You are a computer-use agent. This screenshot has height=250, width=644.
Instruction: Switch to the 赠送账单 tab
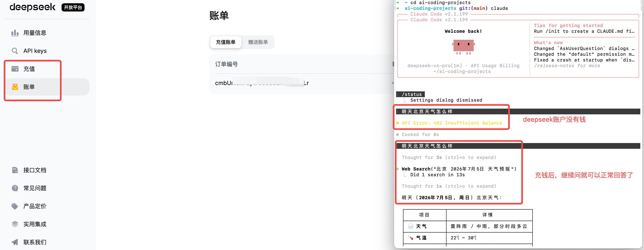(x=258, y=42)
